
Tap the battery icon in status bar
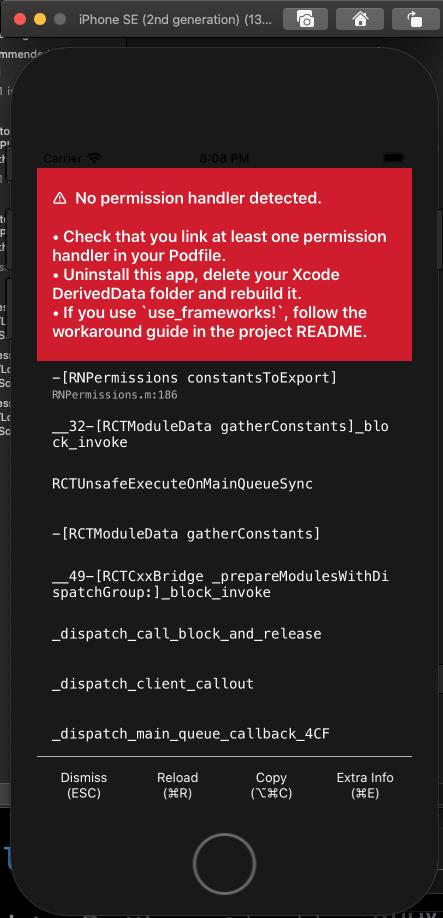click(394, 158)
